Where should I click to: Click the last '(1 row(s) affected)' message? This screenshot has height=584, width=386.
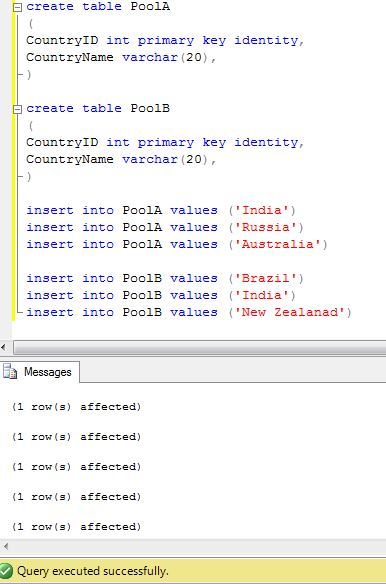tap(77, 527)
